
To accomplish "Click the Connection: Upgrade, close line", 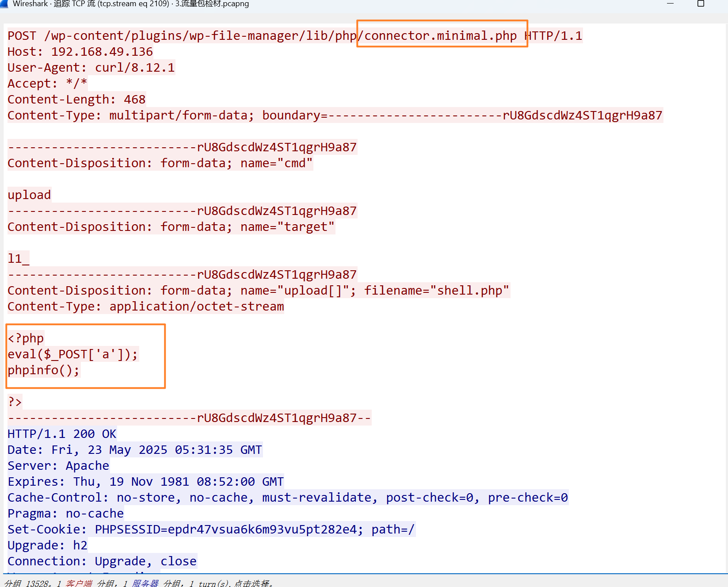I will click(102, 561).
